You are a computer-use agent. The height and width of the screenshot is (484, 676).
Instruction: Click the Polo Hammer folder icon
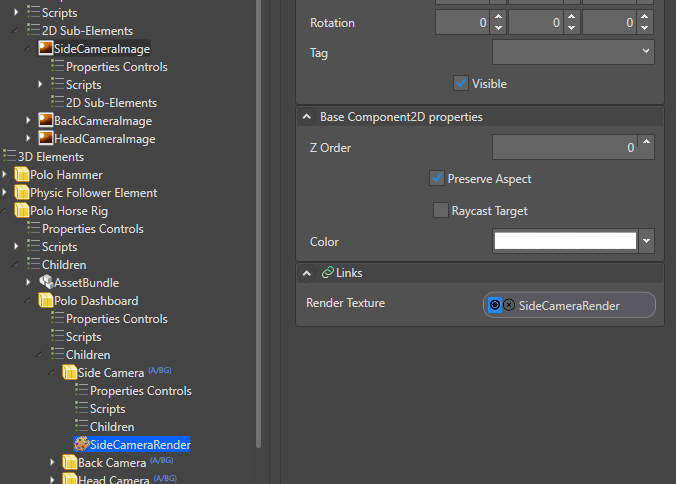pos(21,175)
